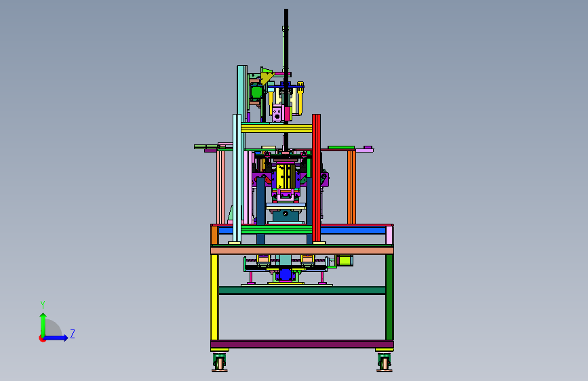Select the yellow central cylinder block

pyautogui.click(x=286, y=176)
